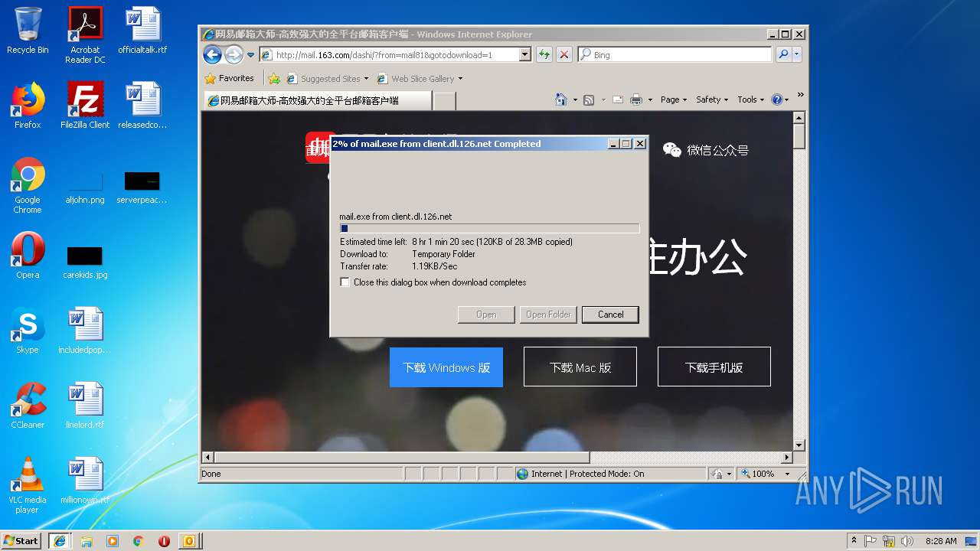This screenshot has width=980, height=551.
Task: Select millionown.rtf desktop file
Action: click(x=85, y=481)
